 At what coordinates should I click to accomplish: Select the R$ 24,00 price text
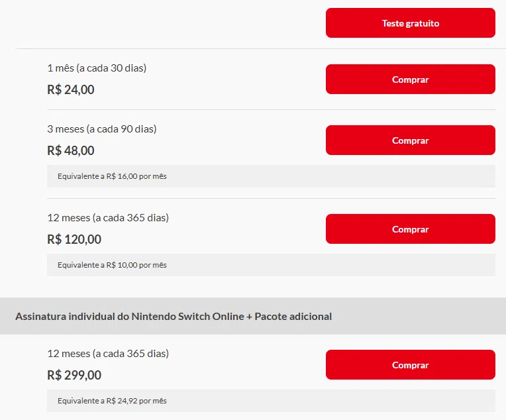71,89
